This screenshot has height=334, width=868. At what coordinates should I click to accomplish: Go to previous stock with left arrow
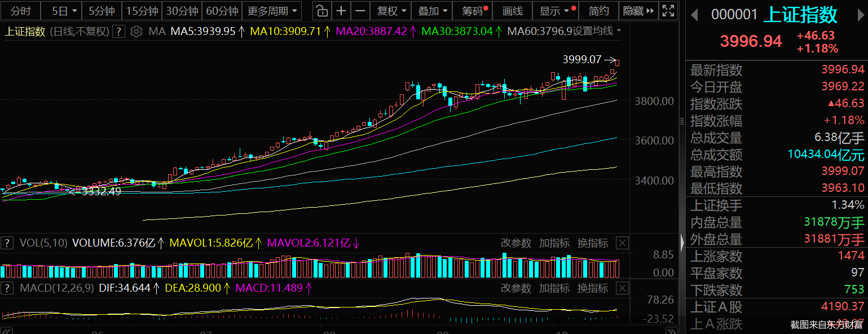(694, 15)
